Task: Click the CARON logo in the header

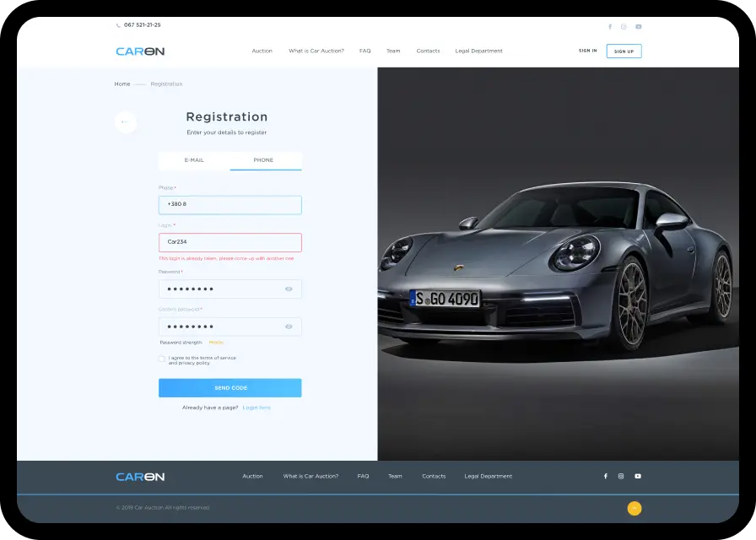Action: [x=140, y=51]
